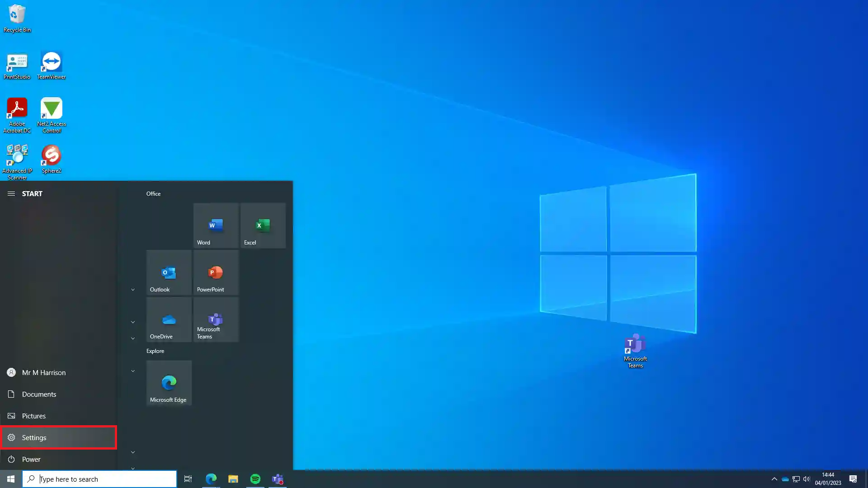Viewport: 868px width, 488px height.
Task: Adjust volume via the speaker tray icon
Action: tap(807, 479)
